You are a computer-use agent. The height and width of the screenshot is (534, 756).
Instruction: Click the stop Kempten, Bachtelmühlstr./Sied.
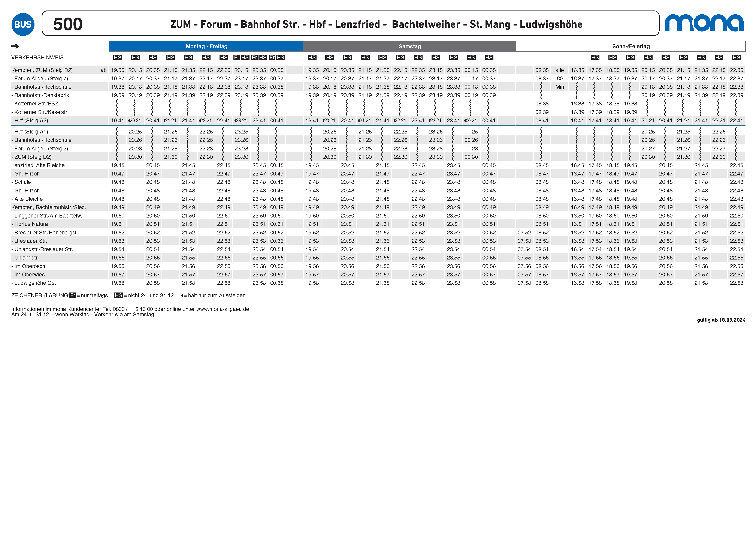coord(49,208)
